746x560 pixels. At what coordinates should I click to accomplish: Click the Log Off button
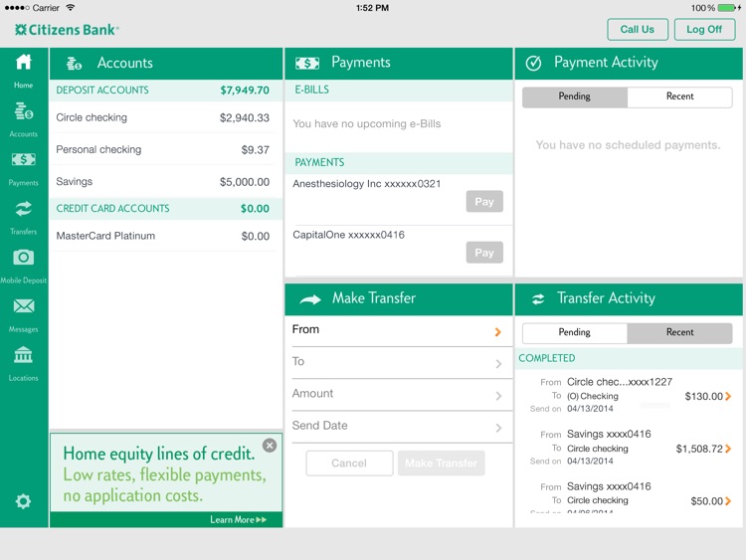pos(704,30)
